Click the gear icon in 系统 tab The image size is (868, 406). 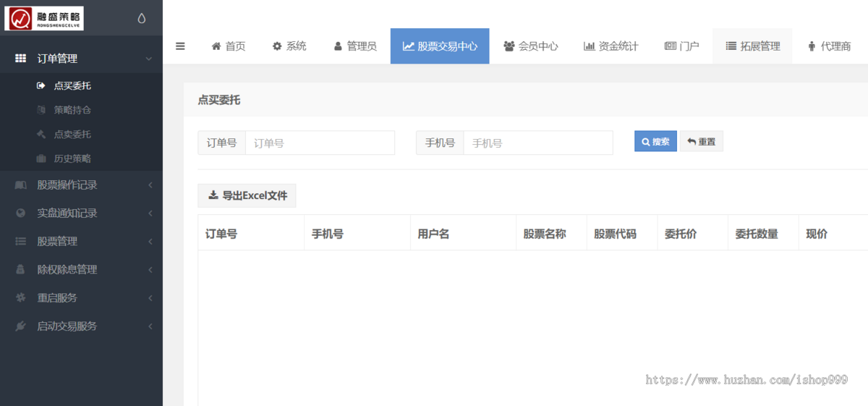[x=277, y=46]
